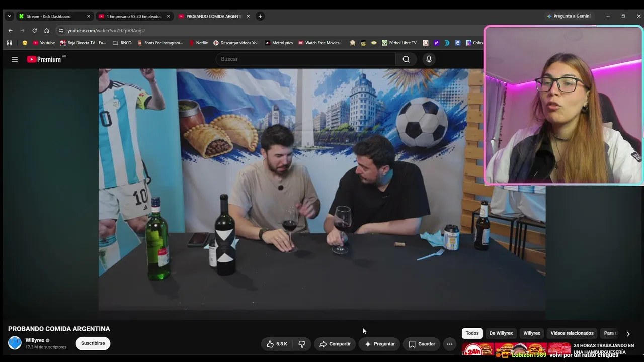This screenshot has width=644, height=362.
Task: Click Pregunta a Gemini button
Action: 569,16
